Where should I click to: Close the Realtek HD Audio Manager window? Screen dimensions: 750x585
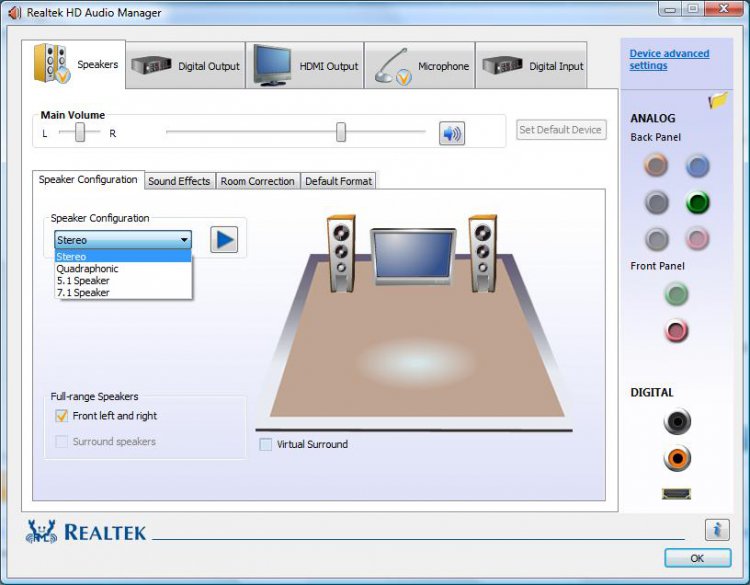(725, 8)
